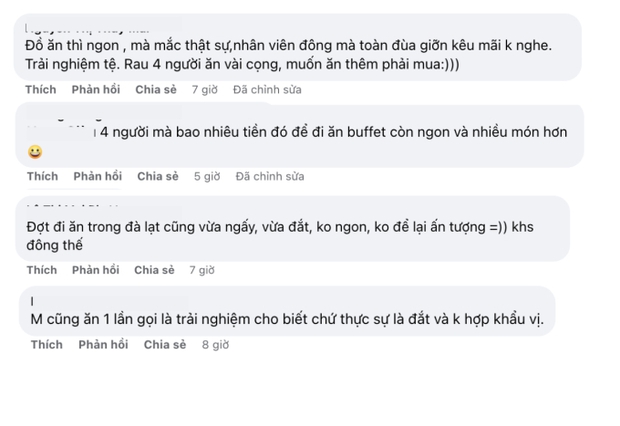
Task: Click the smiling emoji in the buffet comment
Action: [x=35, y=154]
